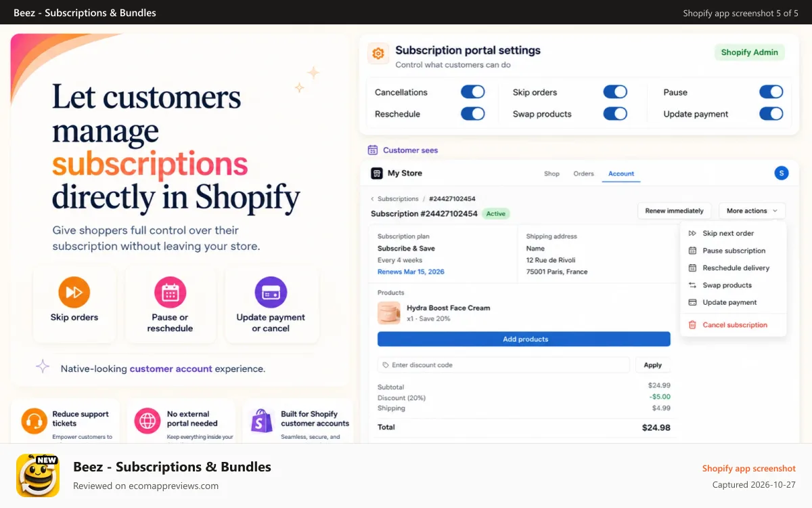The width and height of the screenshot is (812, 508).
Task: Click the #24427102454 breadcrumb text
Action: coord(452,199)
